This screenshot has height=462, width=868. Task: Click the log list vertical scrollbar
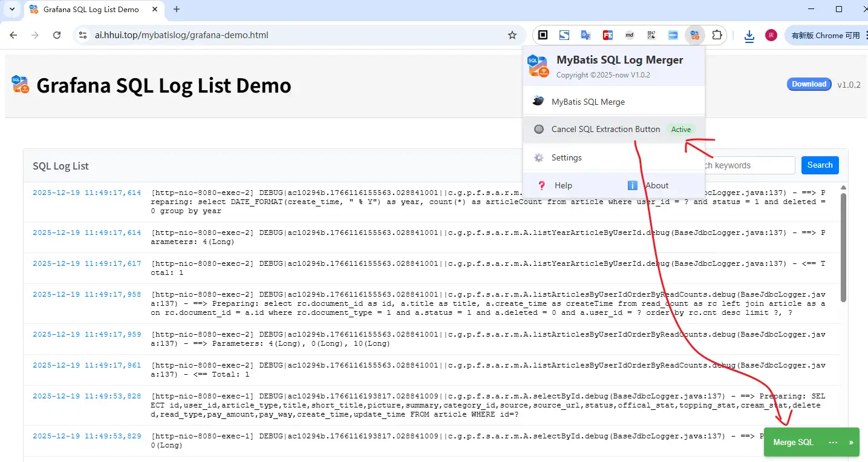pos(843,248)
